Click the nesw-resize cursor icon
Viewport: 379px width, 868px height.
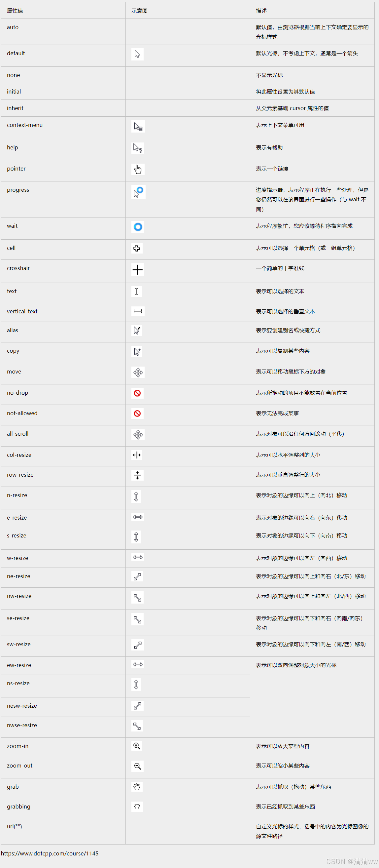point(137,706)
